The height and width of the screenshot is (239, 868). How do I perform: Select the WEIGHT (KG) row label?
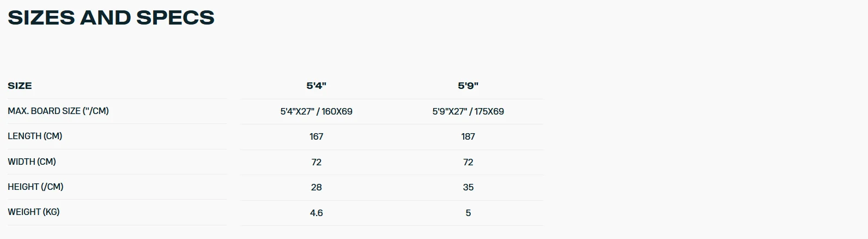pos(34,212)
